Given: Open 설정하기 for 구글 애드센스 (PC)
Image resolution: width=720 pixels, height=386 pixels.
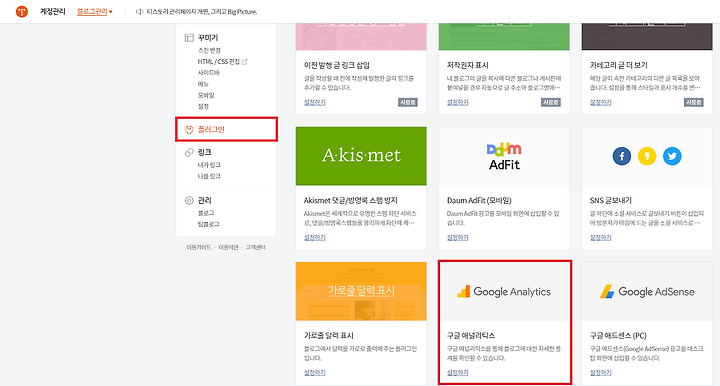Looking at the screenshot, I should [600, 372].
